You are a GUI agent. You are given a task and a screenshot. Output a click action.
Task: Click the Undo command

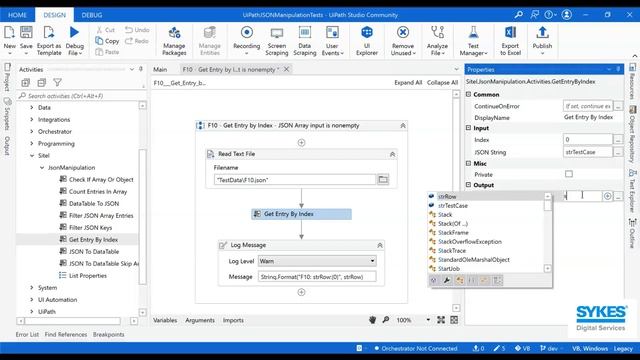137,30
